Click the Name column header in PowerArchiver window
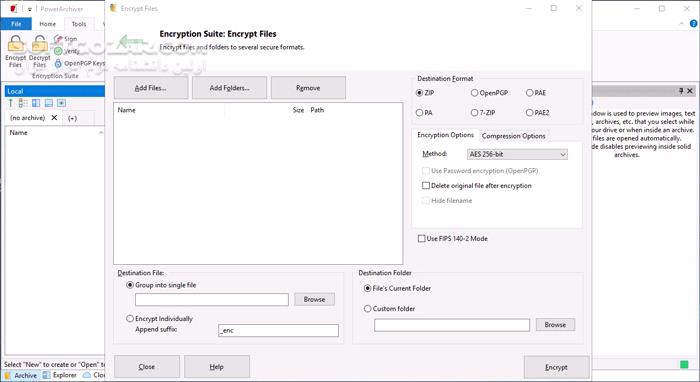 pos(19,133)
